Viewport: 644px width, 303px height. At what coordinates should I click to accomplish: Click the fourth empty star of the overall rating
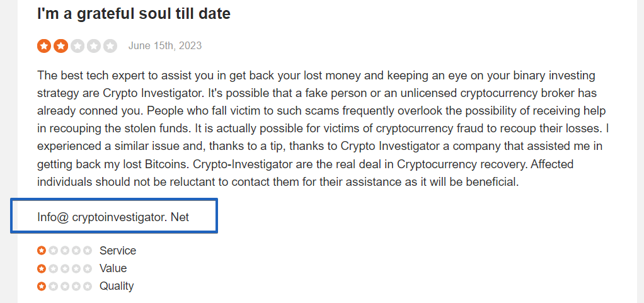click(x=93, y=46)
